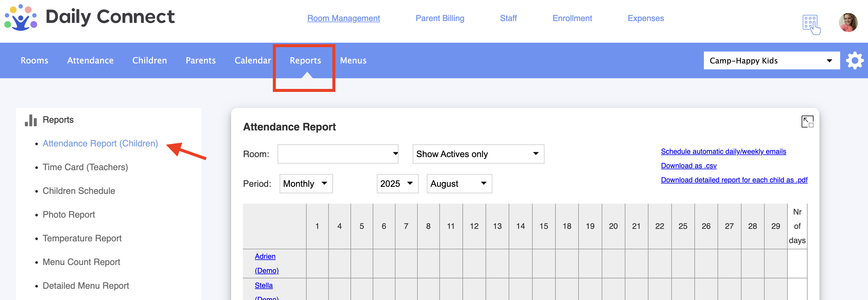Click Download as .csv
Image resolution: width=868 pixels, height=300 pixels.
[x=688, y=166]
